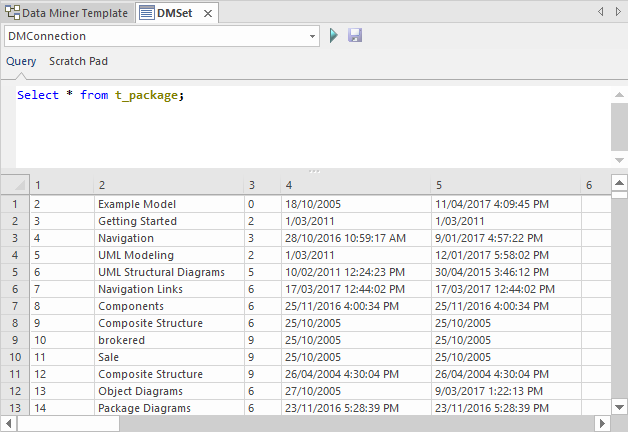Open the Scratch Pad tab

pyautogui.click(x=78, y=61)
